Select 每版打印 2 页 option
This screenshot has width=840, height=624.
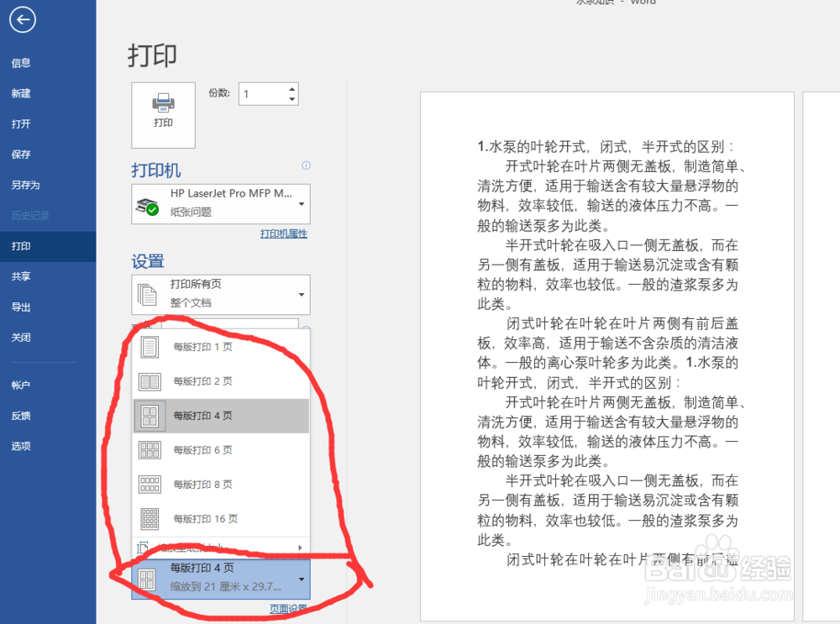click(221, 381)
